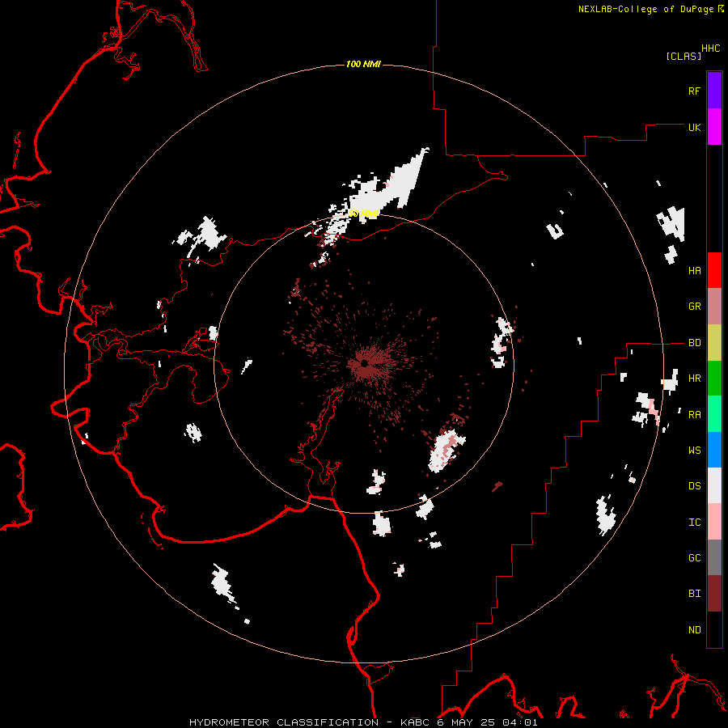Select the yellow BD legend swatch
The width and height of the screenshot is (728, 728).
[x=714, y=342]
